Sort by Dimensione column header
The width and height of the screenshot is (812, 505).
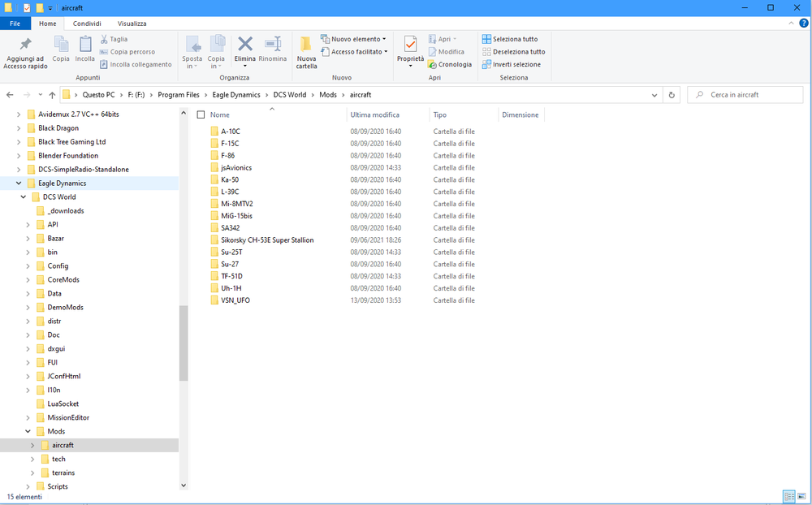[x=521, y=115]
